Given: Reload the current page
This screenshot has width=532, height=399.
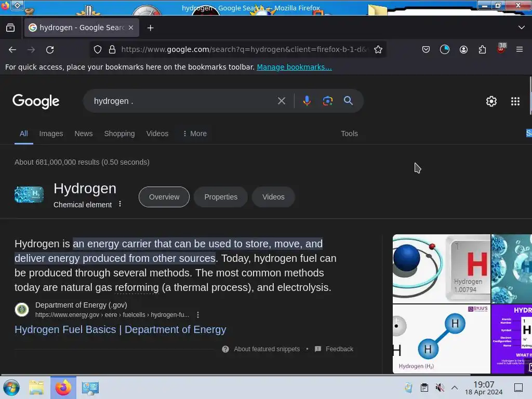Looking at the screenshot, I should 50,49.
